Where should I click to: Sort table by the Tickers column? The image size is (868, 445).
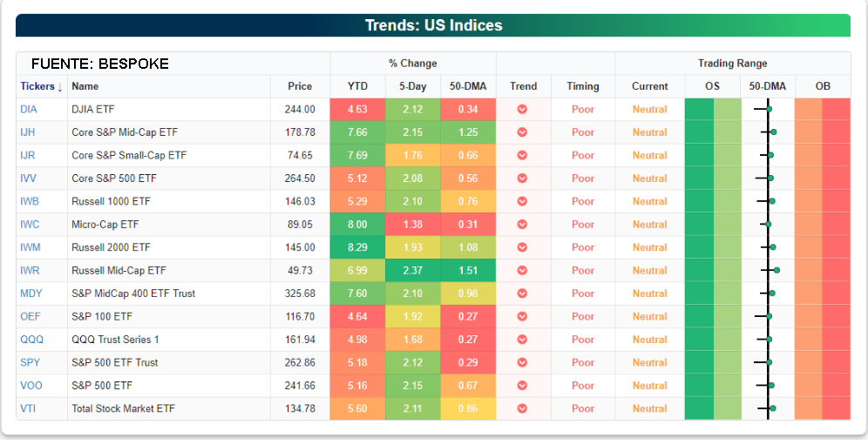pyautogui.click(x=42, y=86)
